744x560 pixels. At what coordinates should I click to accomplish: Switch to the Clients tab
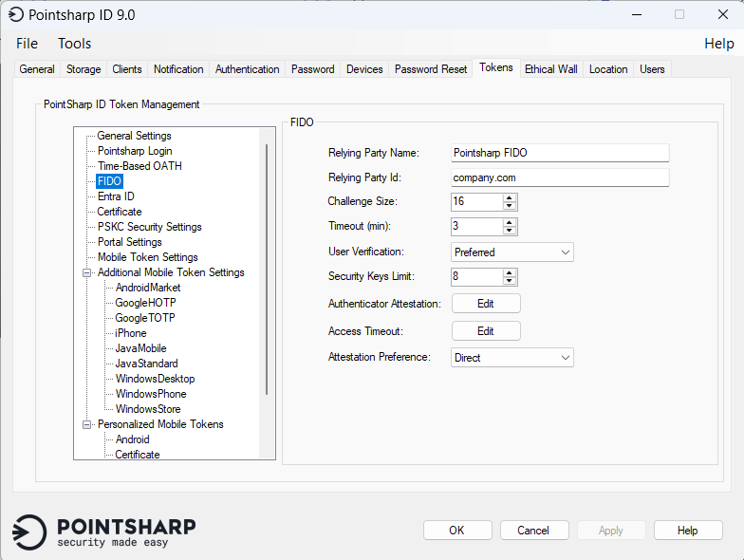click(x=127, y=69)
